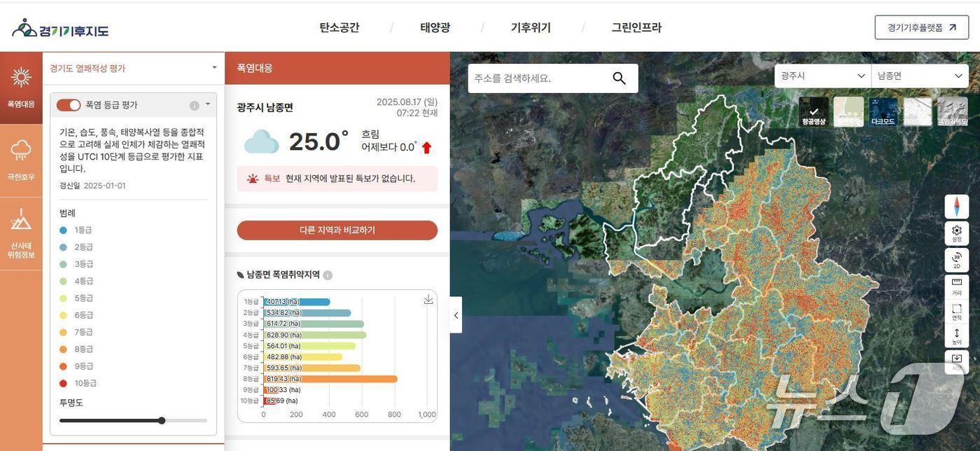
Task: Activate the 면적 area measurement tool
Action: [957, 312]
